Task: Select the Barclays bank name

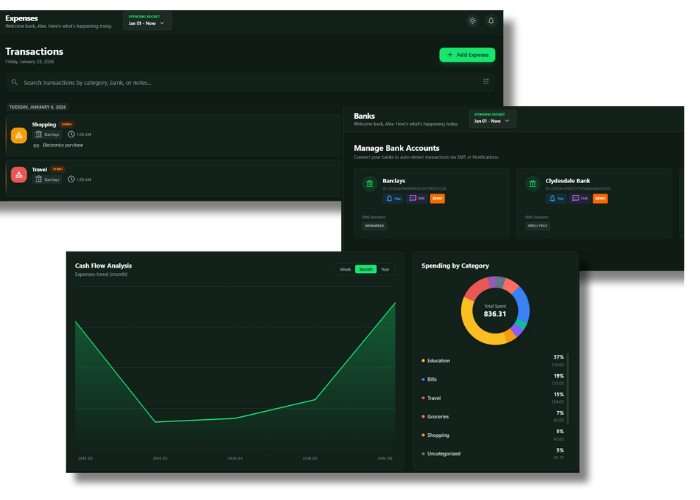Action: tap(394, 181)
